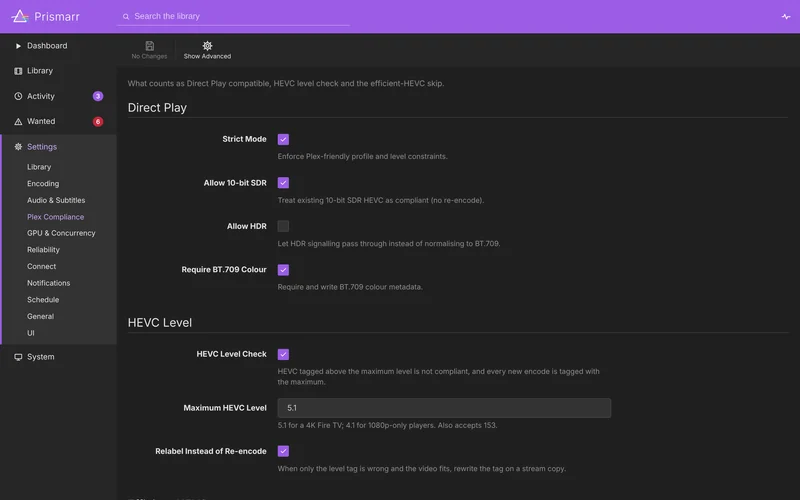
Task: Open GPU & Concurrency settings
Action: pyautogui.click(x=61, y=233)
